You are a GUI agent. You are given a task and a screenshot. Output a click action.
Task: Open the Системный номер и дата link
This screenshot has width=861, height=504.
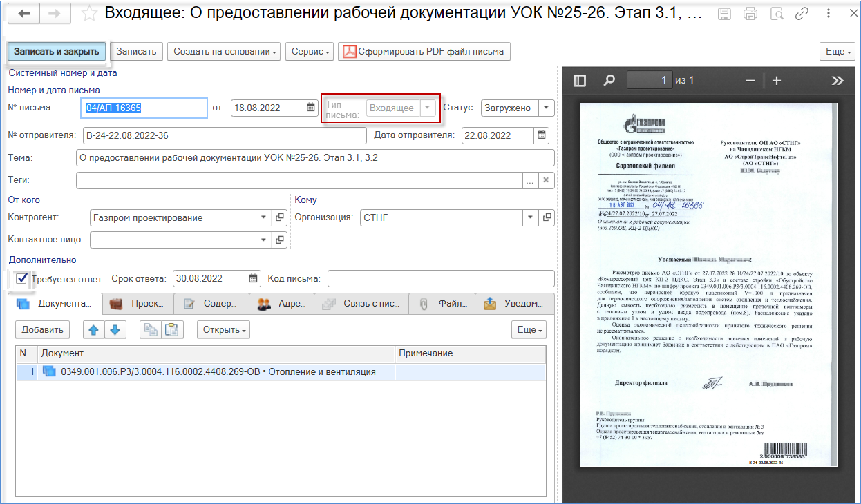(x=62, y=72)
